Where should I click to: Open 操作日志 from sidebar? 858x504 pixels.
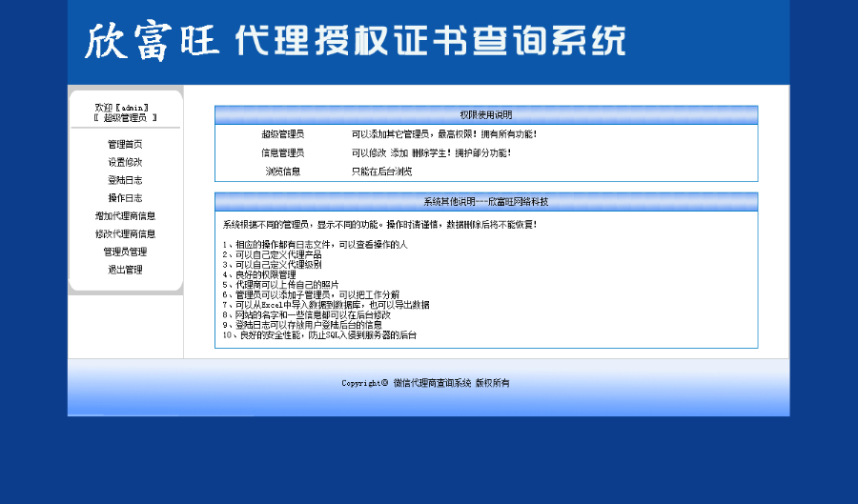tap(125, 198)
